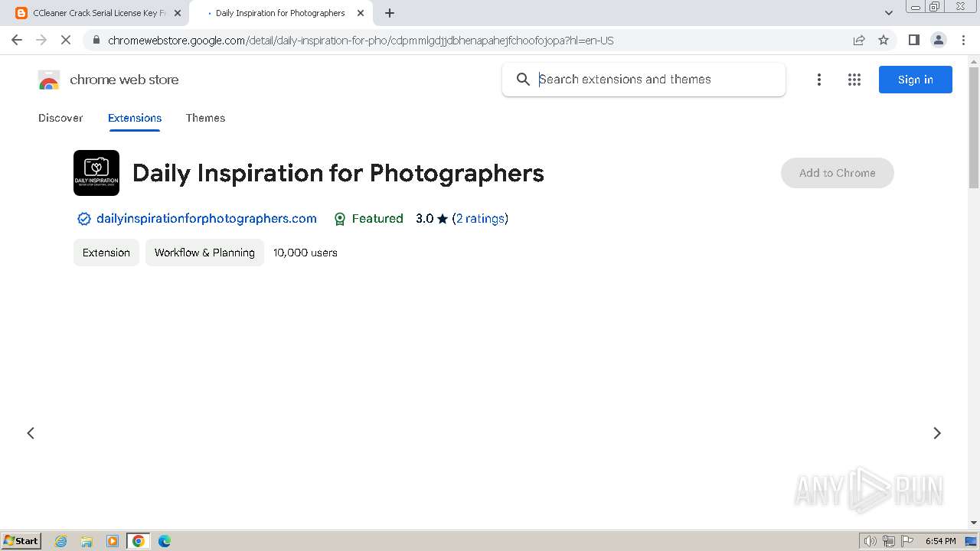Click the Daily Inspiration for Photographers heading
The image size is (980, 551).
338,173
